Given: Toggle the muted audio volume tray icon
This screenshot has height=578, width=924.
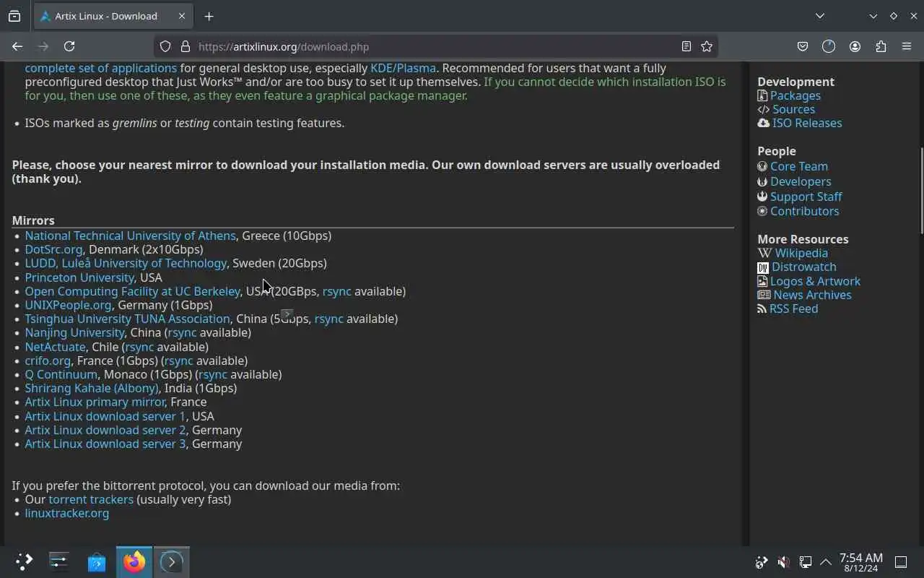Looking at the screenshot, I should [784, 562].
